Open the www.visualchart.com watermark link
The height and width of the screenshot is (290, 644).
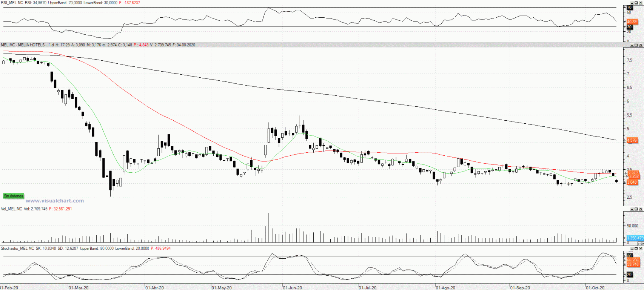pos(55,201)
